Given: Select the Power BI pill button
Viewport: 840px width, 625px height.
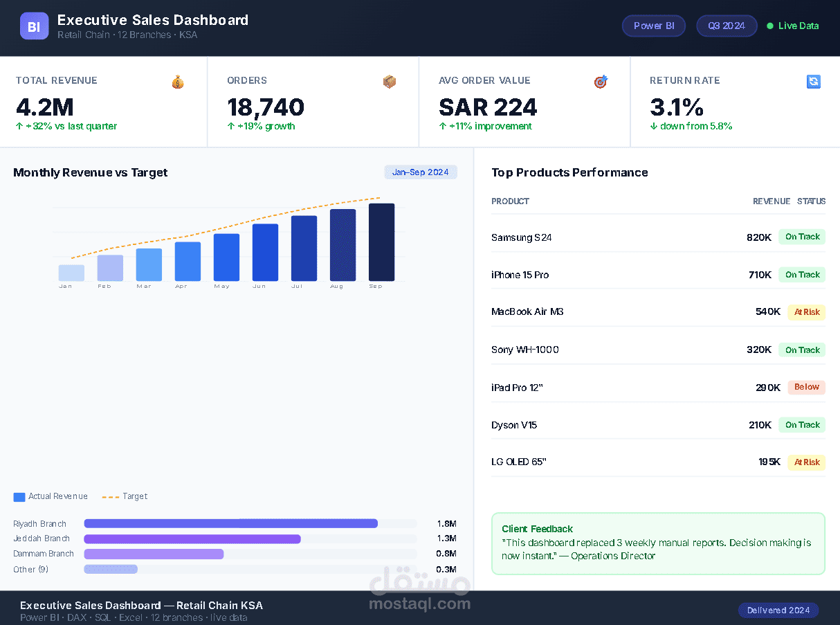Looking at the screenshot, I should (654, 26).
